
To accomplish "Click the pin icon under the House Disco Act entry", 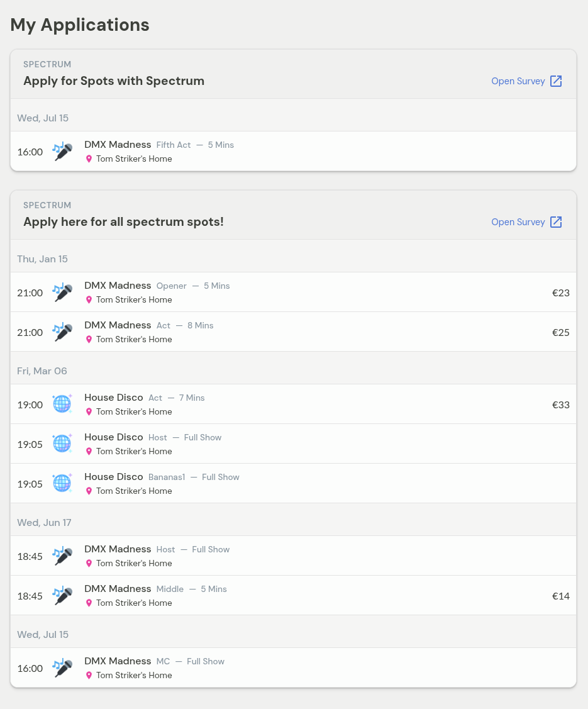I will coord(89,411).
